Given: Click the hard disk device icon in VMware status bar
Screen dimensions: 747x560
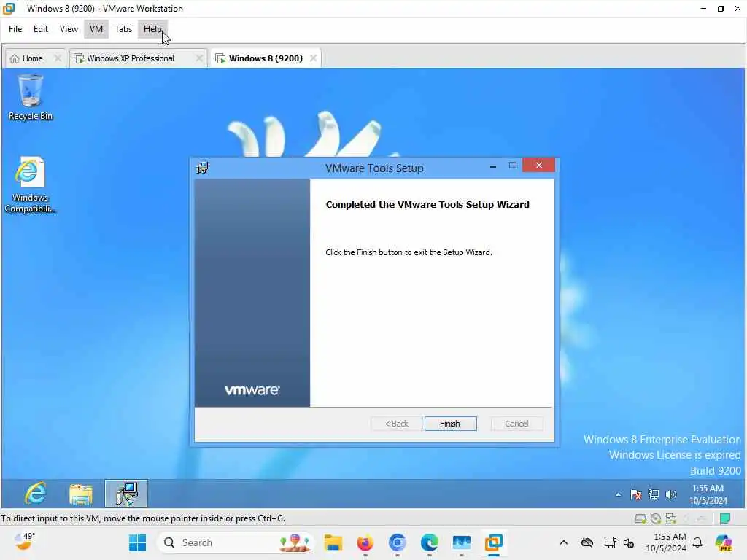Looking at the screenshot, I should tap(640, 518).
